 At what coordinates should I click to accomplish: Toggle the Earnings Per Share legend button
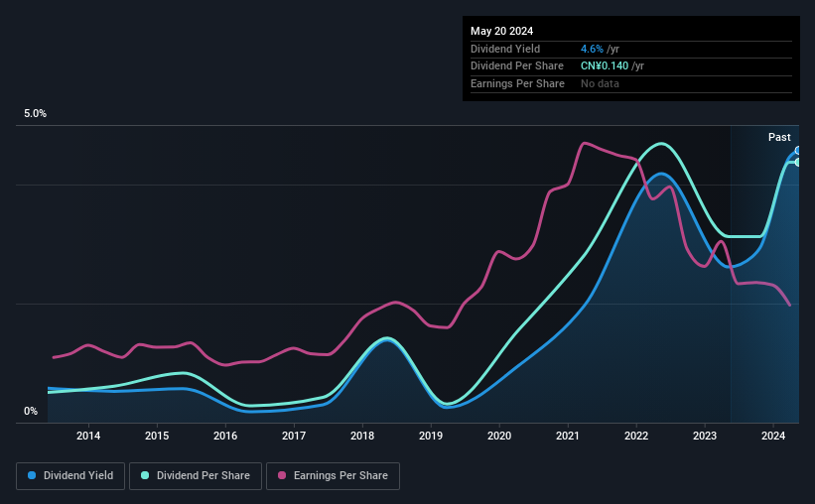[x=333, y=475]
